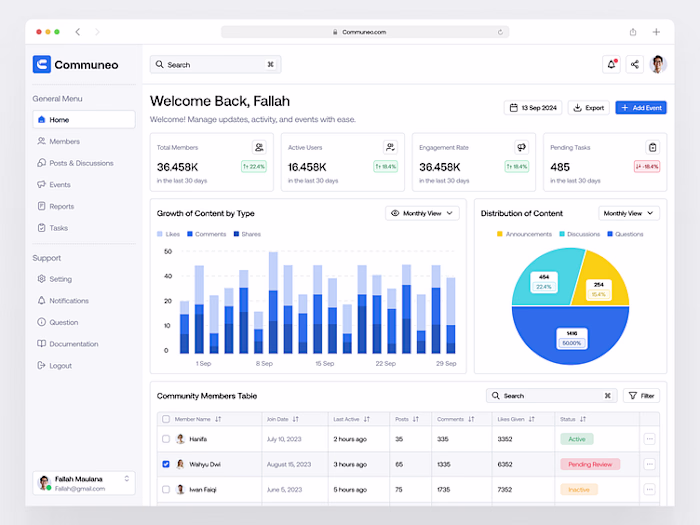This screenshot has height=525, width=700.
Task: Click members table Search field
Action: [x=551, y=396]
